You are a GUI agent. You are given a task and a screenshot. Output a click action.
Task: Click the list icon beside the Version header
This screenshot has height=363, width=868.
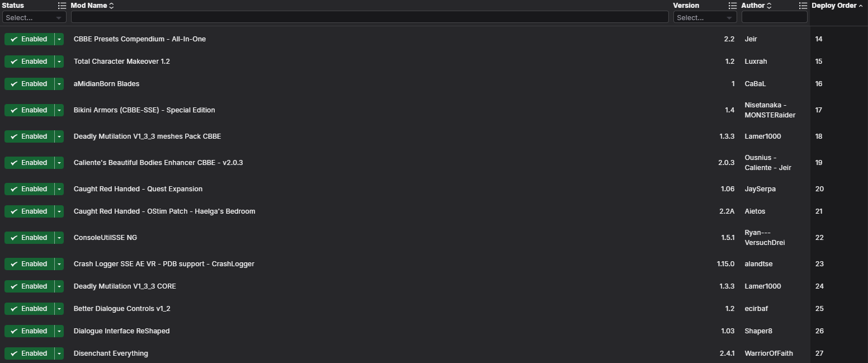(733, 6)
